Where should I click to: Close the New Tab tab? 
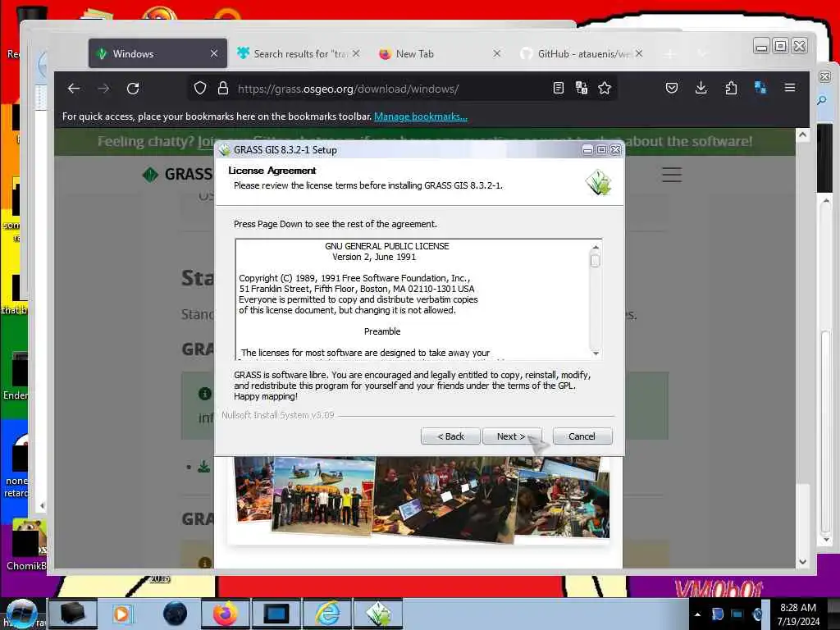[496, 53]
